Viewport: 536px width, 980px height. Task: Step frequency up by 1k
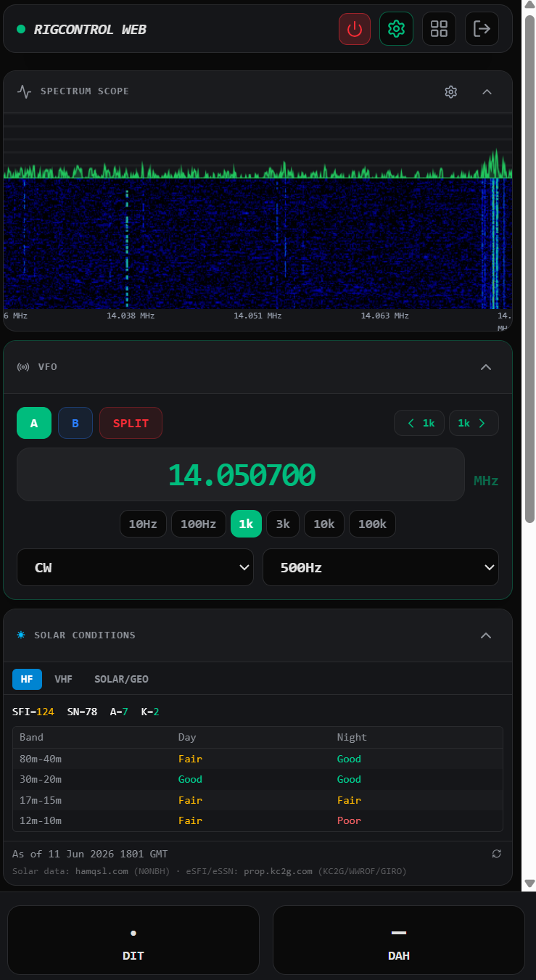click(474, 423)
